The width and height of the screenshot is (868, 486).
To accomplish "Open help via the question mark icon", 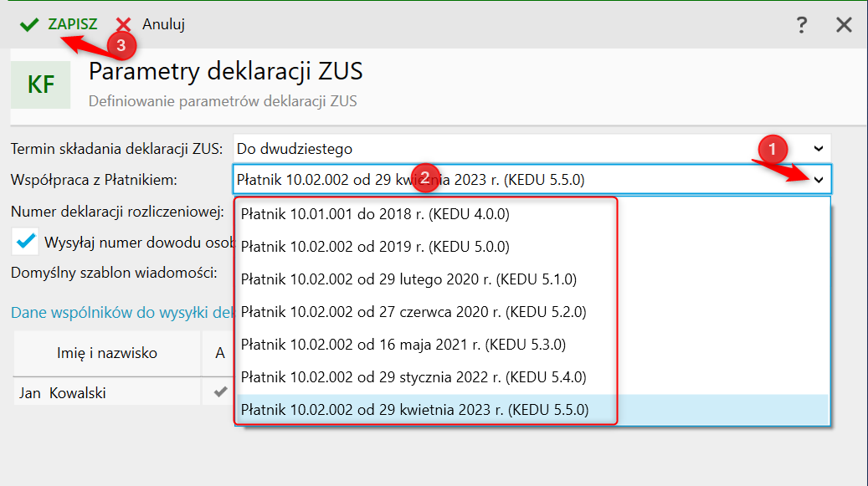I will [x=801, y=25].
